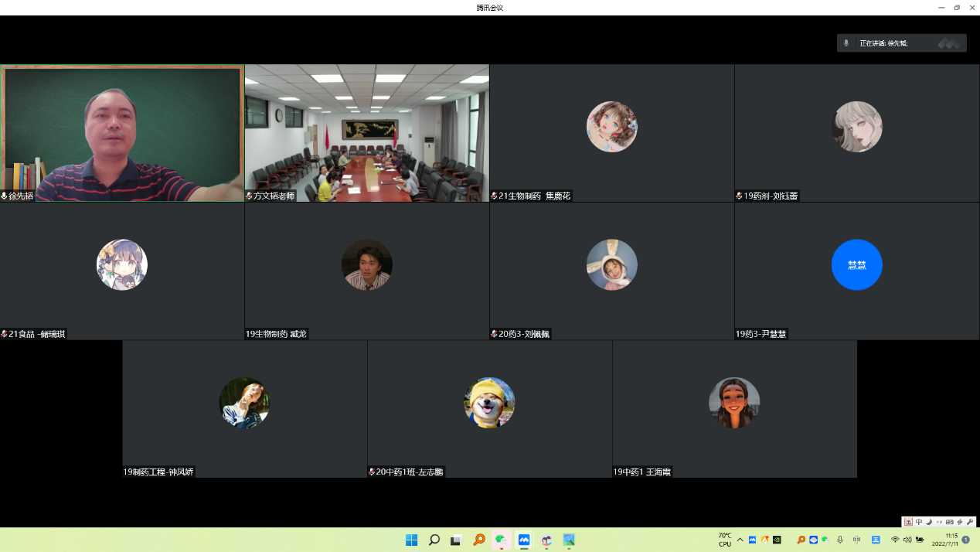
Task: Open the volume flyout from the speaker tray icon
Action: pyautogui.click(x=907, y=540)
